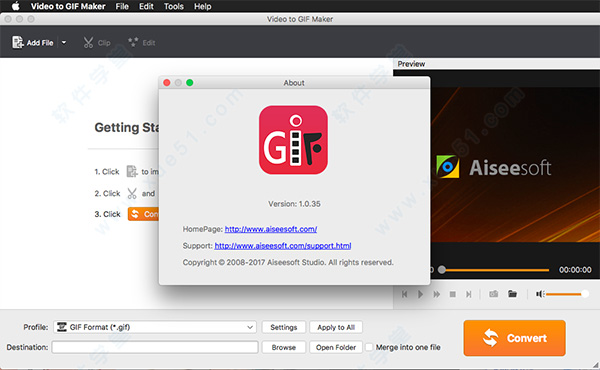Viewport: 600px width, 370px height.
Task: Close the About dialog with red button
Action: click(167, 83)
